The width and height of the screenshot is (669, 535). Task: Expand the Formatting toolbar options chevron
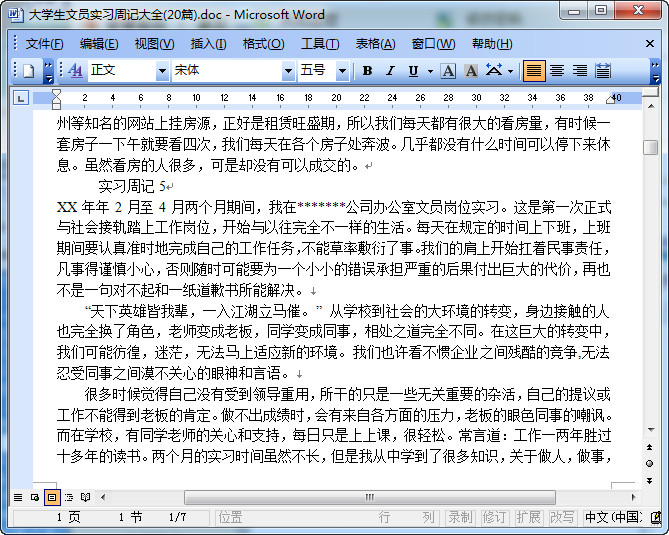pyautogui.click(x=654, y=71)
